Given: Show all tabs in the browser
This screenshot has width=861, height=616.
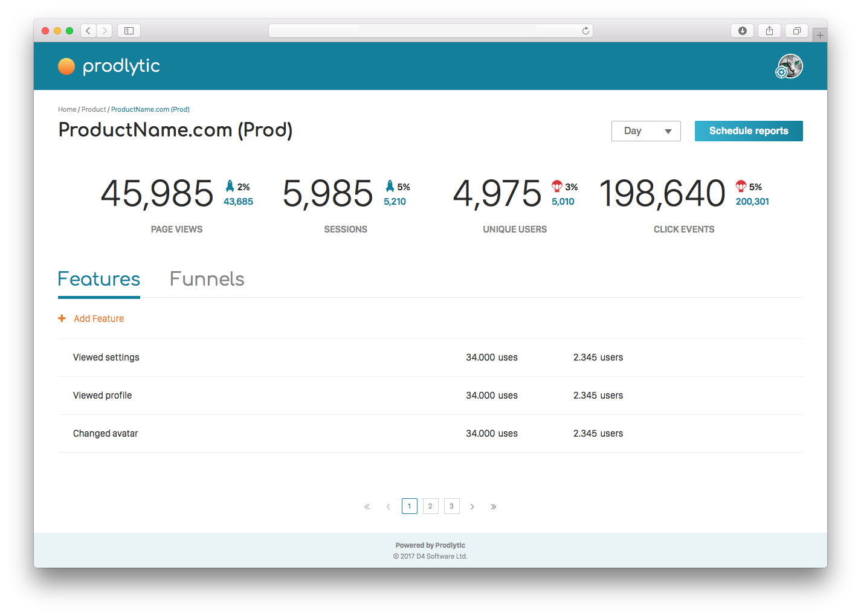Looking at the screenshot, I should 796,31.
